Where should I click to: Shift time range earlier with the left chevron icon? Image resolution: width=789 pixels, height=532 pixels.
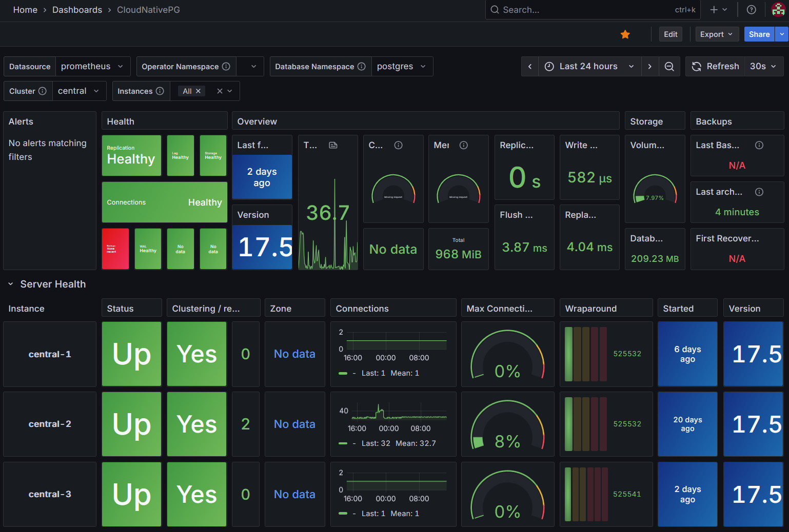tap(530, 66)
